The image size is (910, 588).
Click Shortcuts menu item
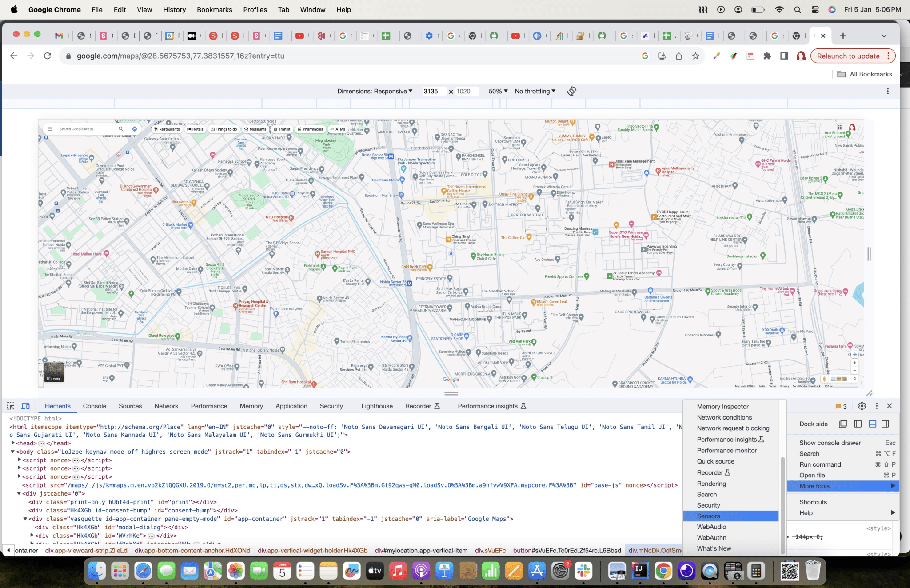(843, 502)
